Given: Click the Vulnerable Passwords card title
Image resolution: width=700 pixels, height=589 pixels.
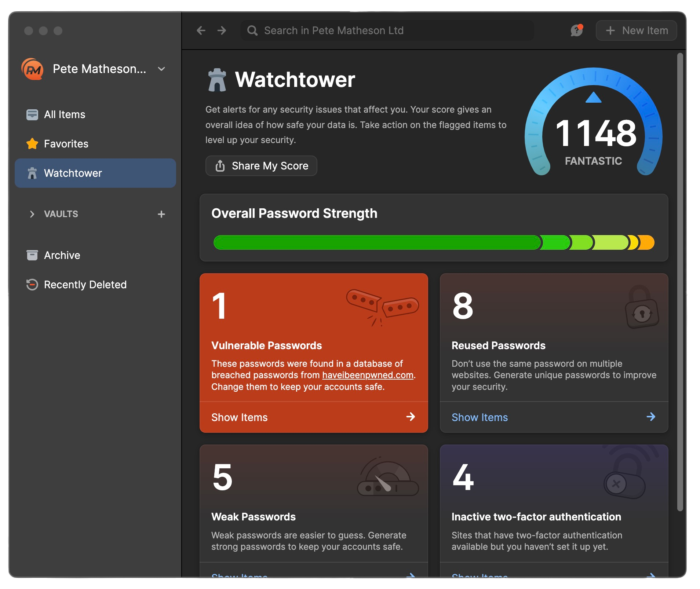Looking at the screenshot, I should click(x=267, y=345).
